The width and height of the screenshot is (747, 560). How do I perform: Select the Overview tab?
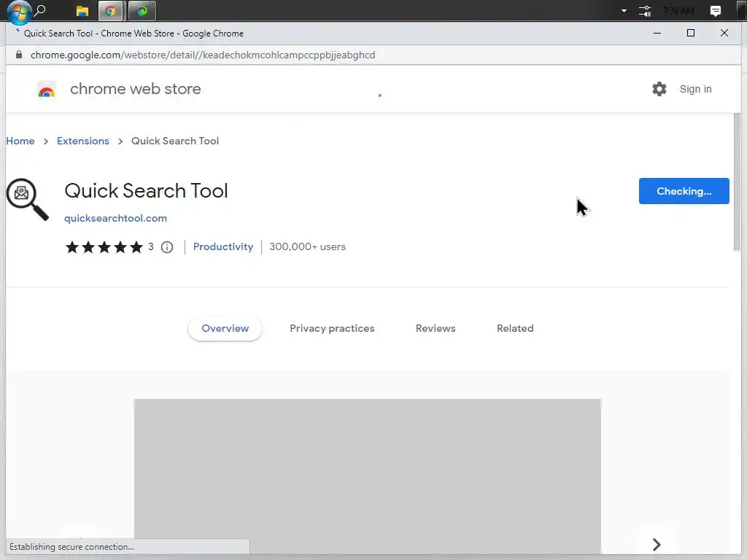point(225,329)
